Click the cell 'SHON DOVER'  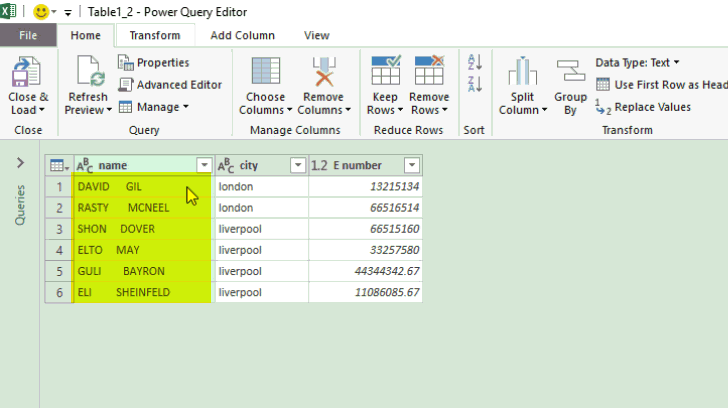[x=144, y=229]
